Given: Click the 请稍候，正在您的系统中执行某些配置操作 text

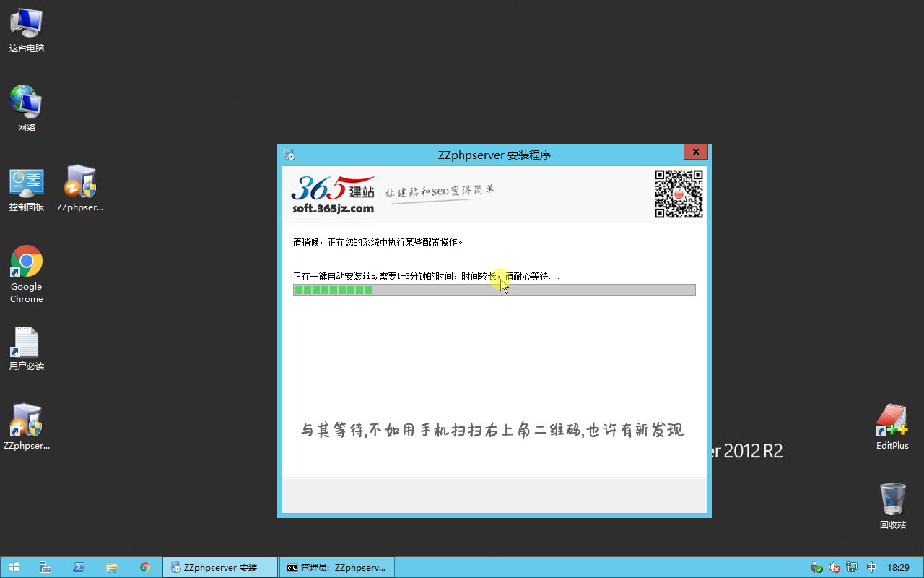Looking at the screenshot, I should [x=378, y=242].
